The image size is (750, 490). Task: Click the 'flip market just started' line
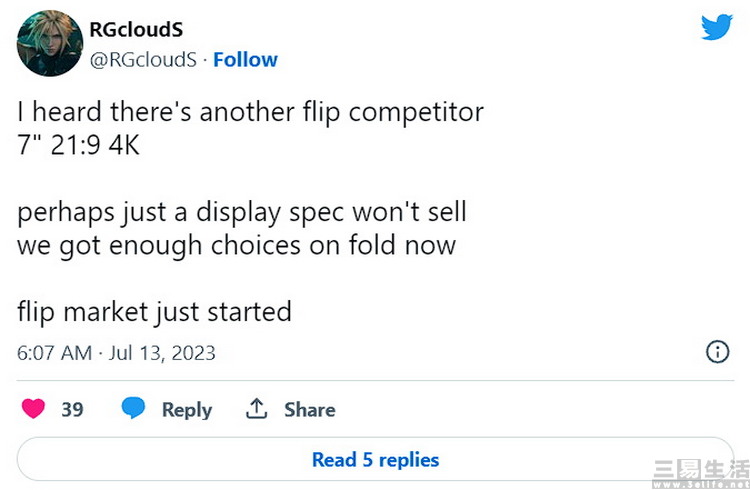click(154, 312)
